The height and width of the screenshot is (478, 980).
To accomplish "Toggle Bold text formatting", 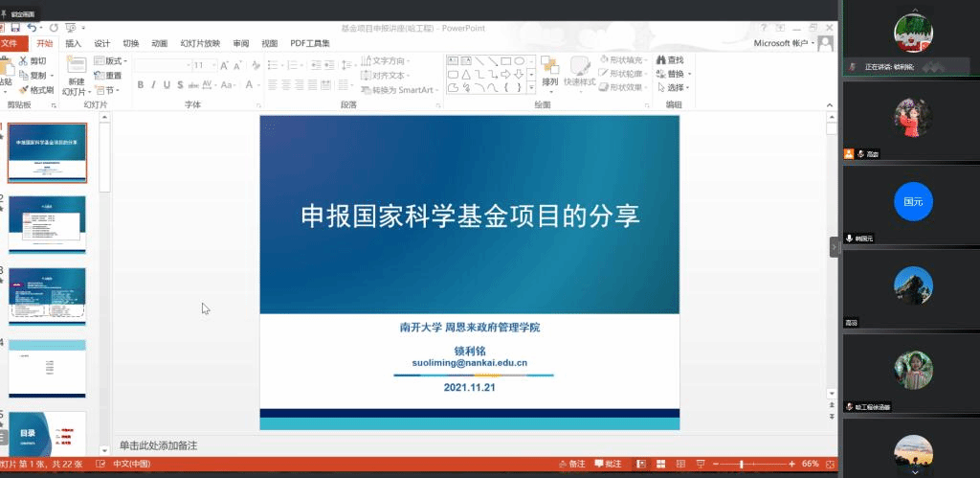I will (x=141, y=84).
